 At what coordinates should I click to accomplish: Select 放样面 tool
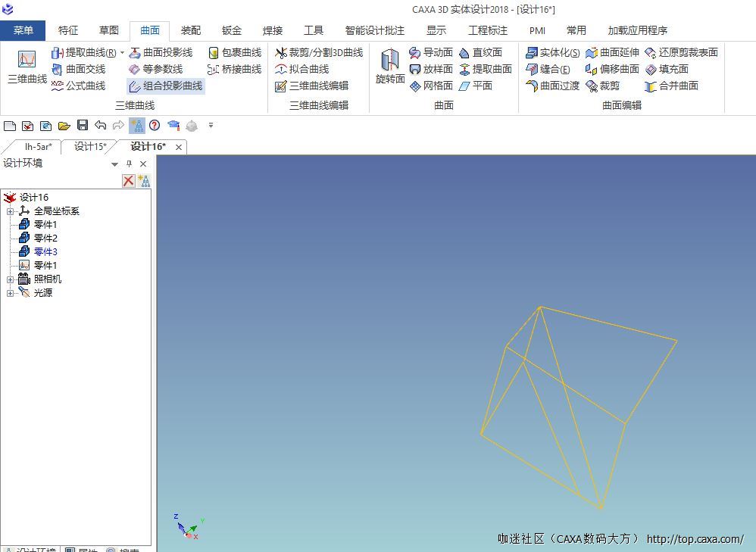click(431, 70)
